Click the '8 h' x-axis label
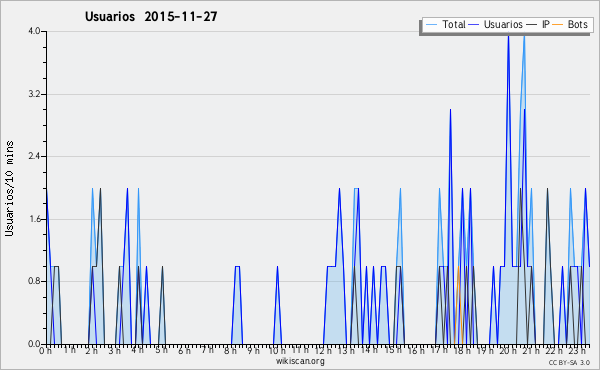Image resolution: width=600 pixels, height=370 pixels. 230,350
